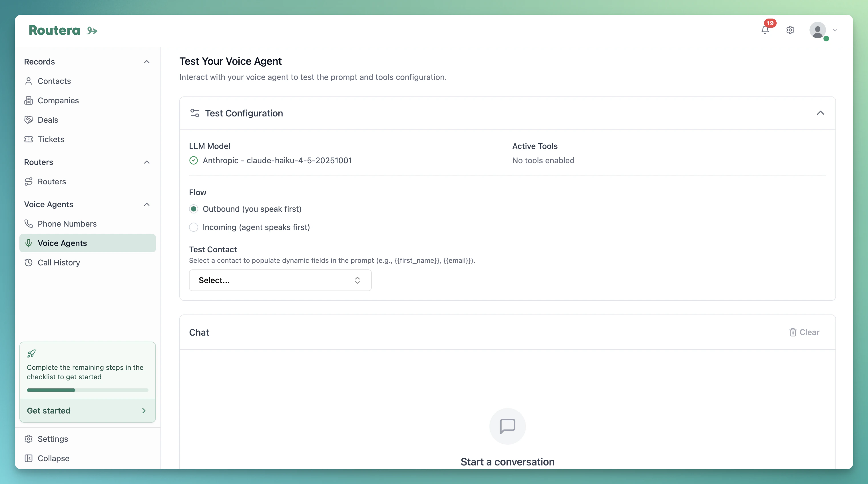Click the Collapse panel icon
868x484 pixels.
coord(29,458)
